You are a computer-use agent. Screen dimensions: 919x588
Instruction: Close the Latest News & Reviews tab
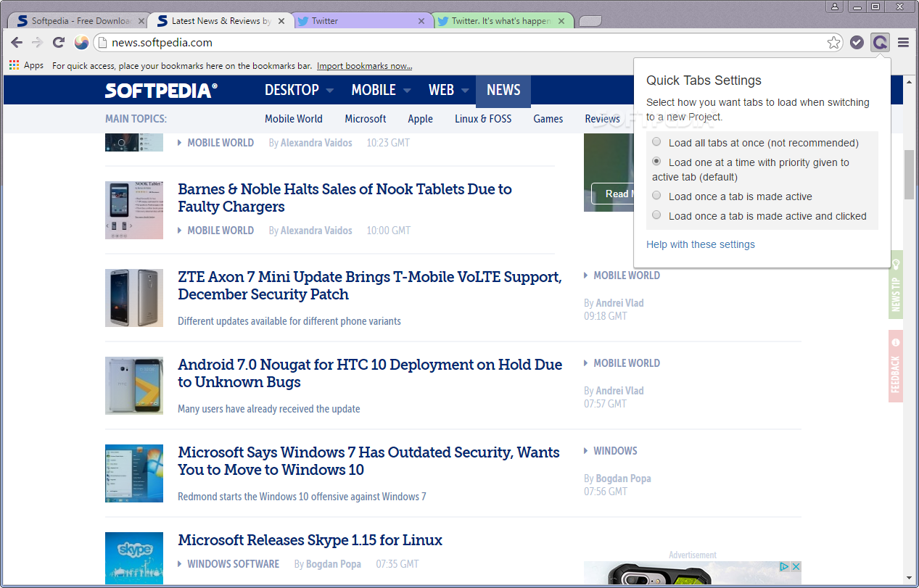click(281, 21)
